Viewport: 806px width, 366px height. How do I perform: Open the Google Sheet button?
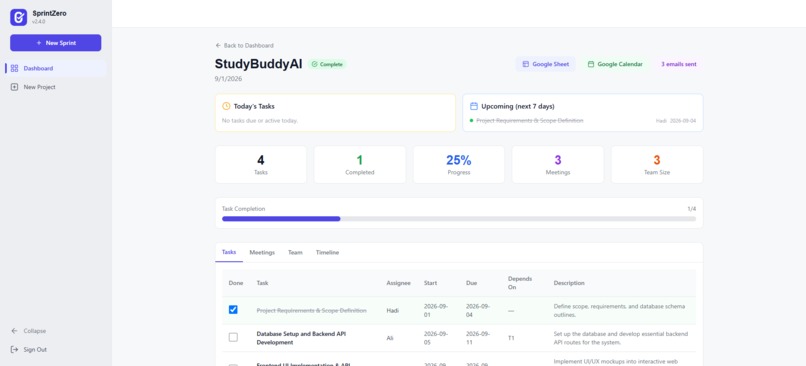(x=545, y=64)
